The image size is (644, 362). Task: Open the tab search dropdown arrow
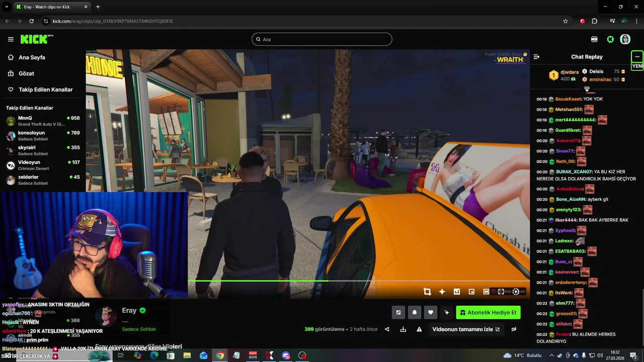pyautogui.click(x=7, y=7)
